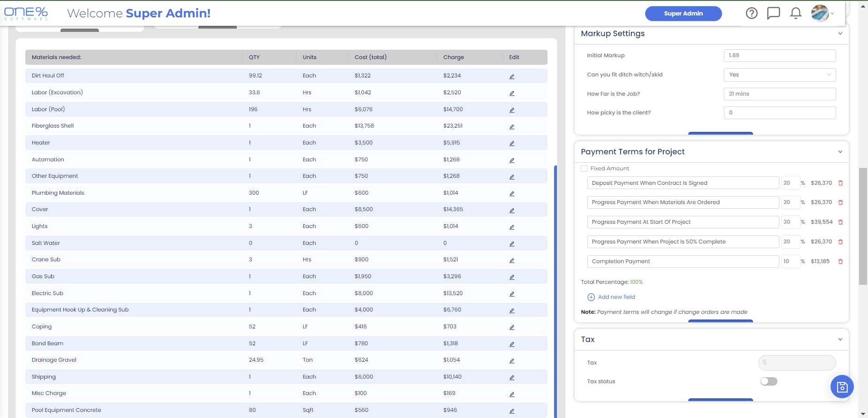Click the help question mark icon
The image size is (868, 418).
pyautogui.click(x=752, y=13)
